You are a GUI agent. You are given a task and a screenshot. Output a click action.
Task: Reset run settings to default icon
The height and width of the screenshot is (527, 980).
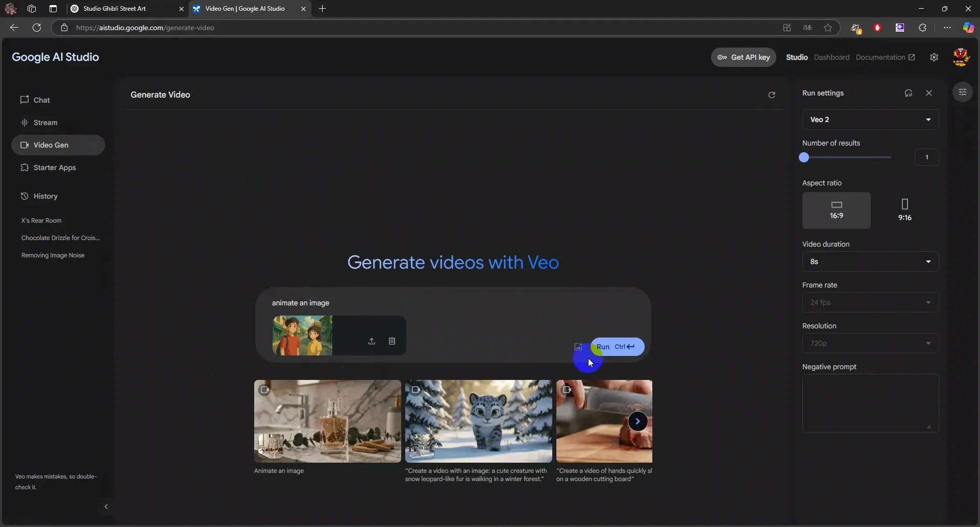(909, 93)
